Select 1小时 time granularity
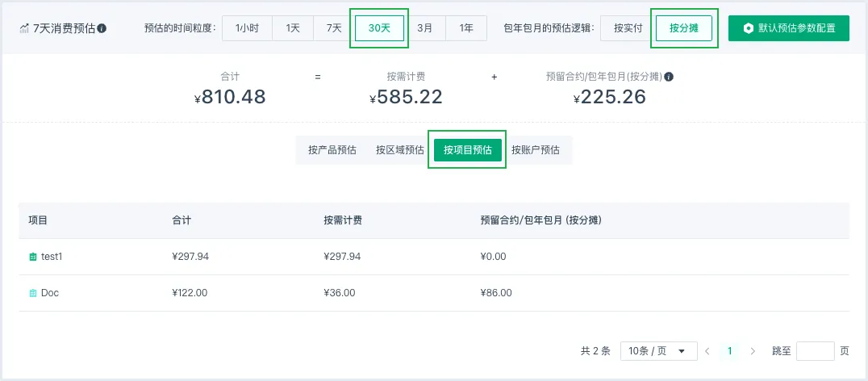The height and width of the screenshot is (381, 868). point(247,28)
